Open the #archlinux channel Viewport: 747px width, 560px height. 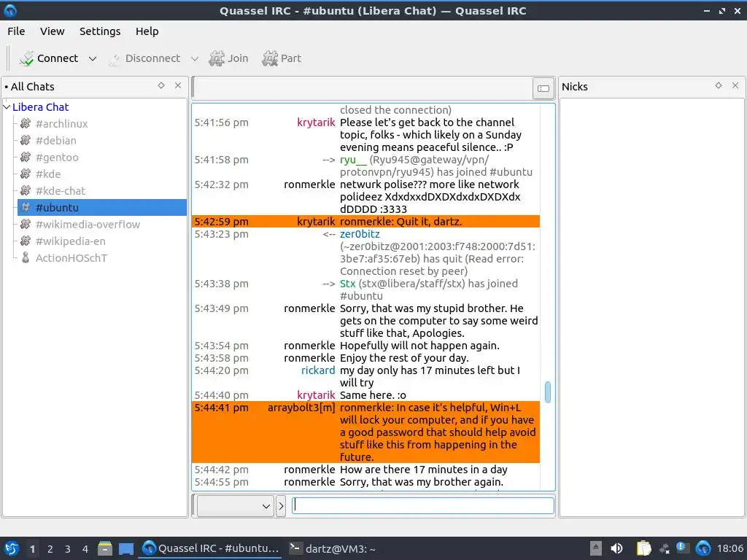point(61,124)
